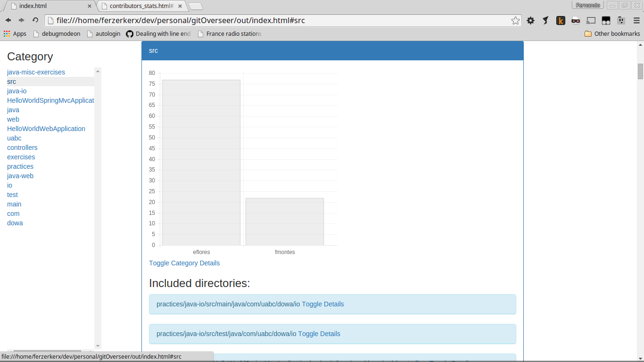Toggle Category Details below the chart
This screenshot has height=362, width=644.
184,263
